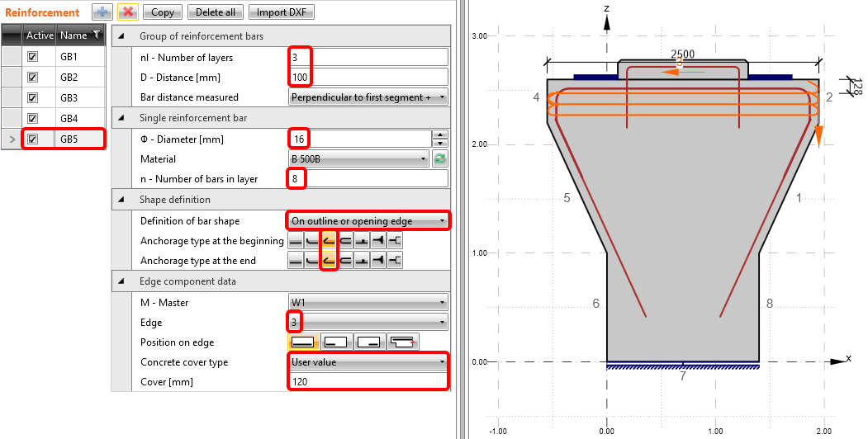Viewport: 868px width, 439px height.
Task: Select the GB4 reinforcement row
Action: (x=80, y=119)
